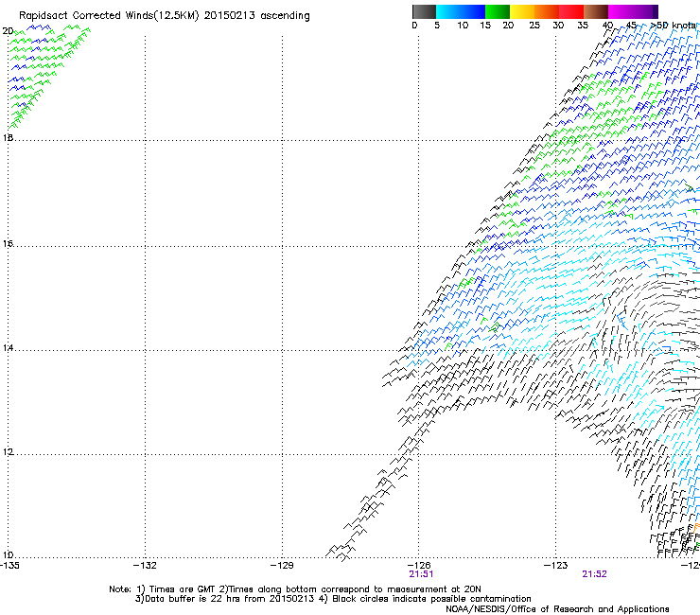
Task: Click the note line starting 'Note: 1) Times are GMT'
Action: coord(294,589)
